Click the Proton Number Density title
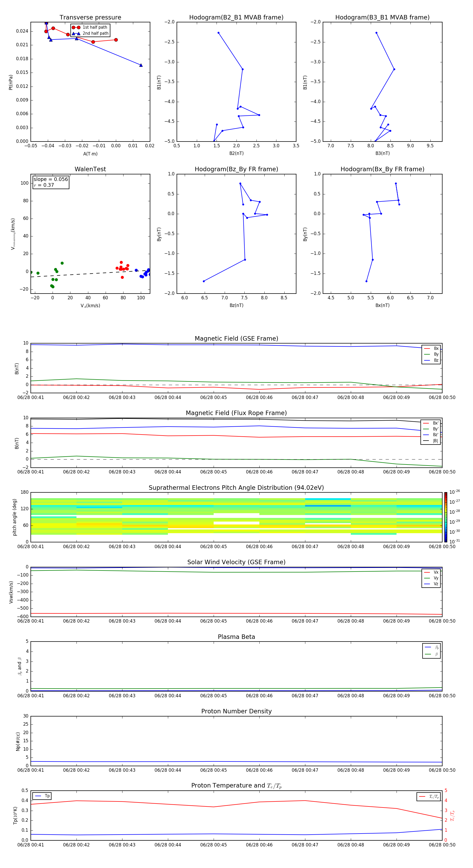This screenshot has height=868, width=473. [236, 711]
